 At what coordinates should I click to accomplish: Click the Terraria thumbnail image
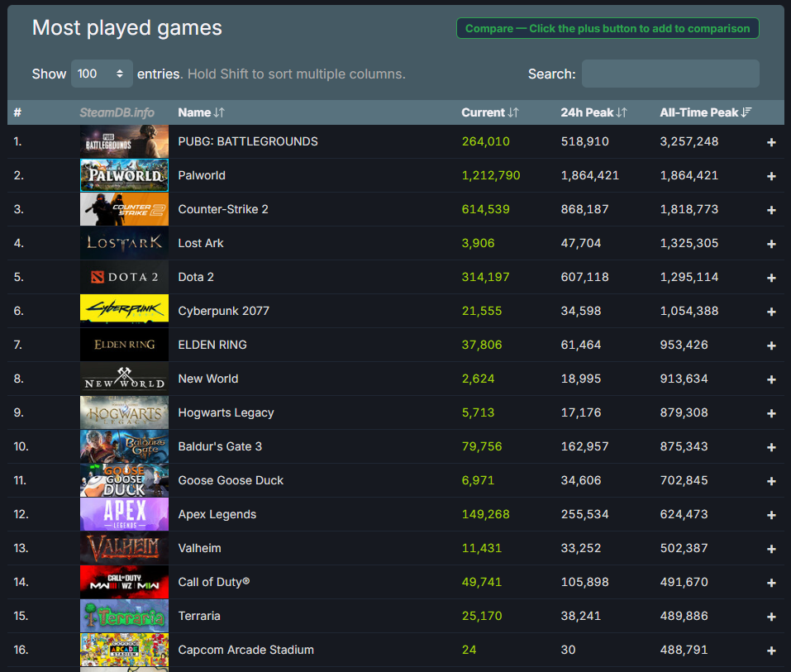click(124, 616)
